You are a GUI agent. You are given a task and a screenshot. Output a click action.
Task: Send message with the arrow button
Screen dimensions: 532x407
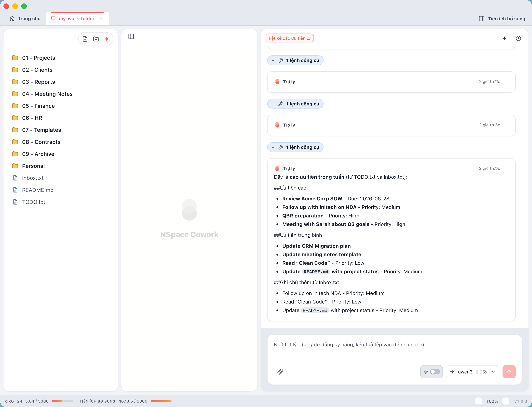tap(509, 372)
